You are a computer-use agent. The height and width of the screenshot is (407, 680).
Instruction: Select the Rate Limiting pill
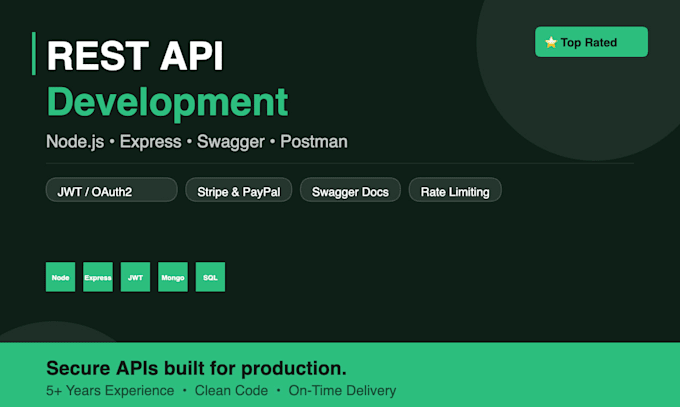[455, 190]
